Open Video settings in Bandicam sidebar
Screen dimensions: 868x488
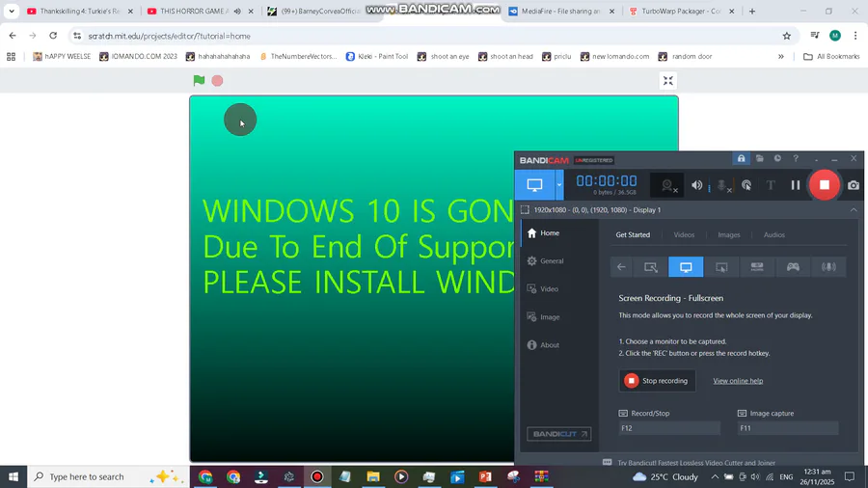coord(559,288)
